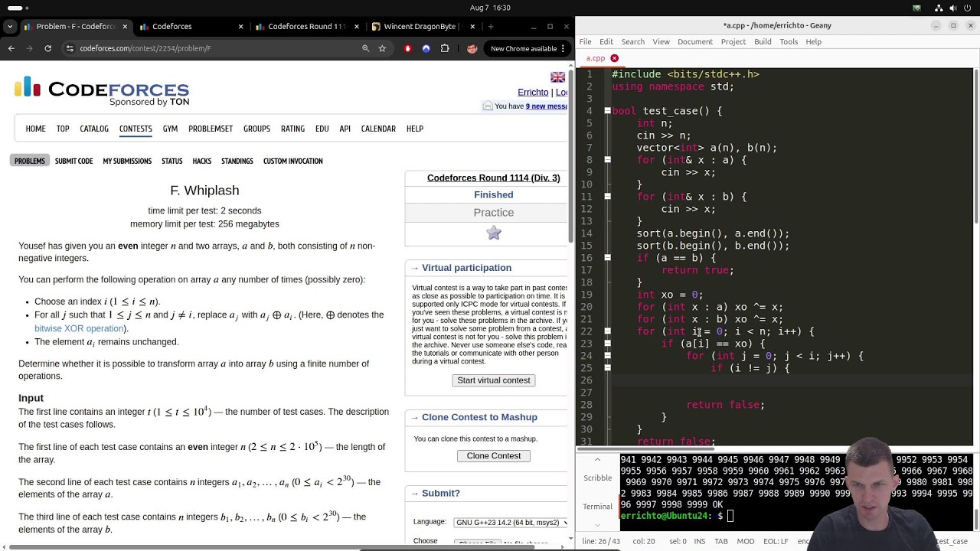Open the 'New Chrome available' menu

528,48
